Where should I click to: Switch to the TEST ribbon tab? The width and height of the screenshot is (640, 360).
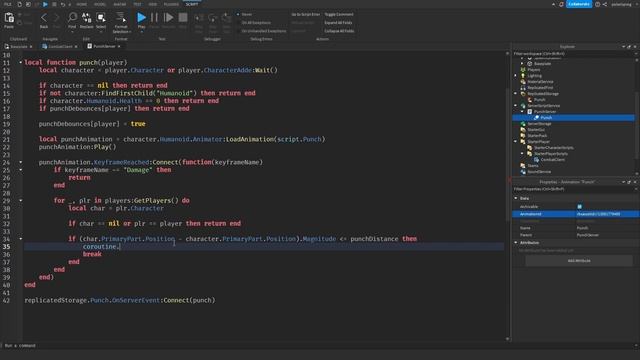(x=138, y=4)
